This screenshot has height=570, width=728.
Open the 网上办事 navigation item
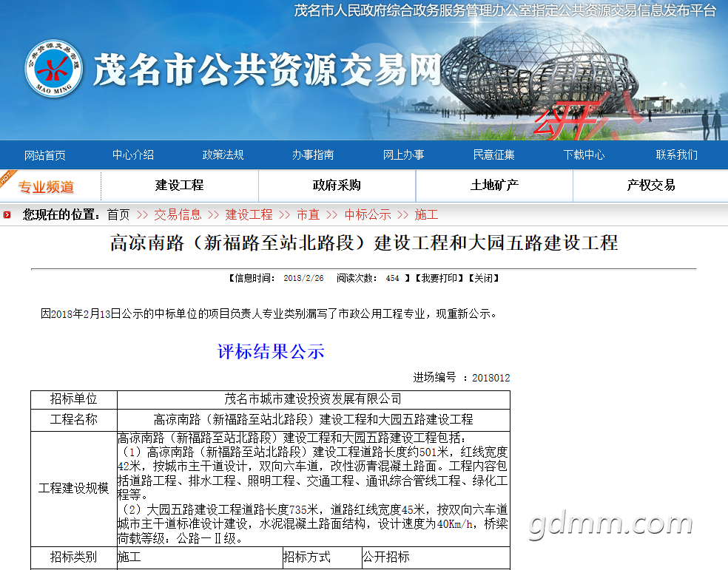[403, 155]
